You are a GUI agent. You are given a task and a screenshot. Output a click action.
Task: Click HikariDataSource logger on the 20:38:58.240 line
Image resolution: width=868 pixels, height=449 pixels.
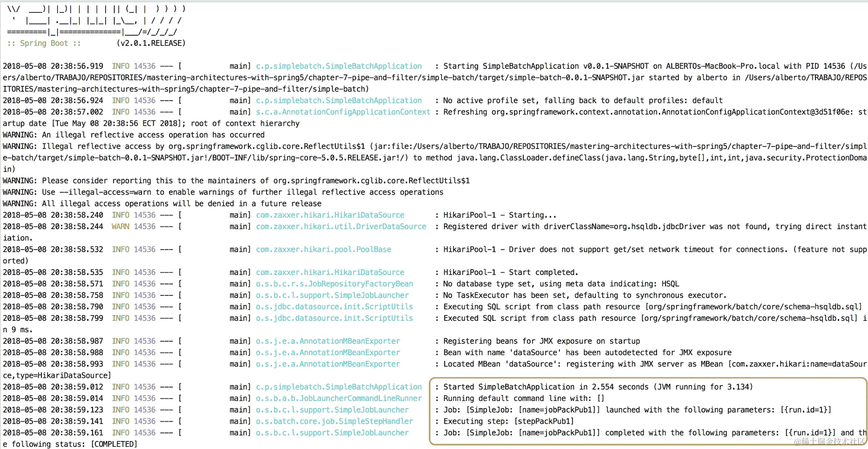[x=330, y=215]
